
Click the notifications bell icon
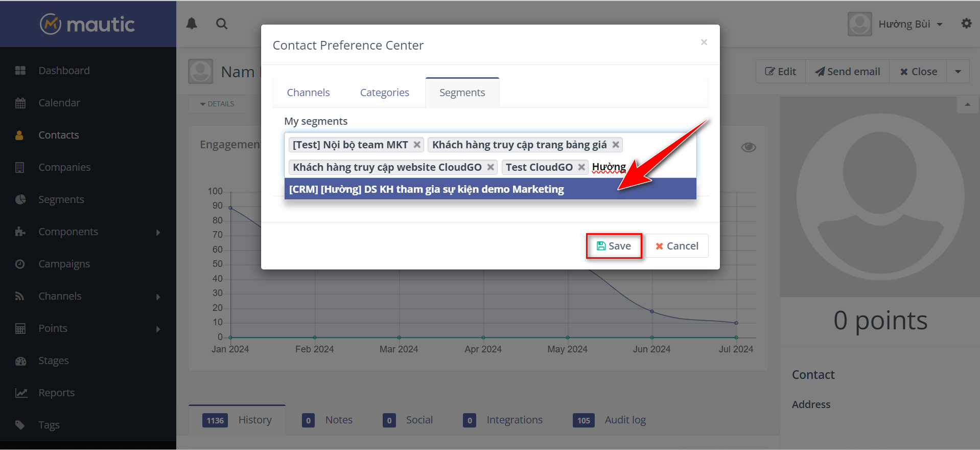click(192, 24)
